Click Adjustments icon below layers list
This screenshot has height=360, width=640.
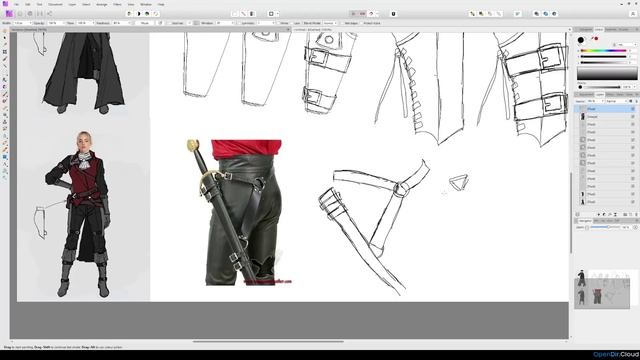click(x=604, y=214)
